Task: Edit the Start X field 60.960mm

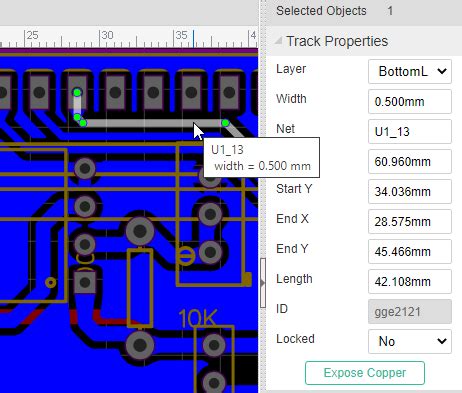Action: click(410, 161)
